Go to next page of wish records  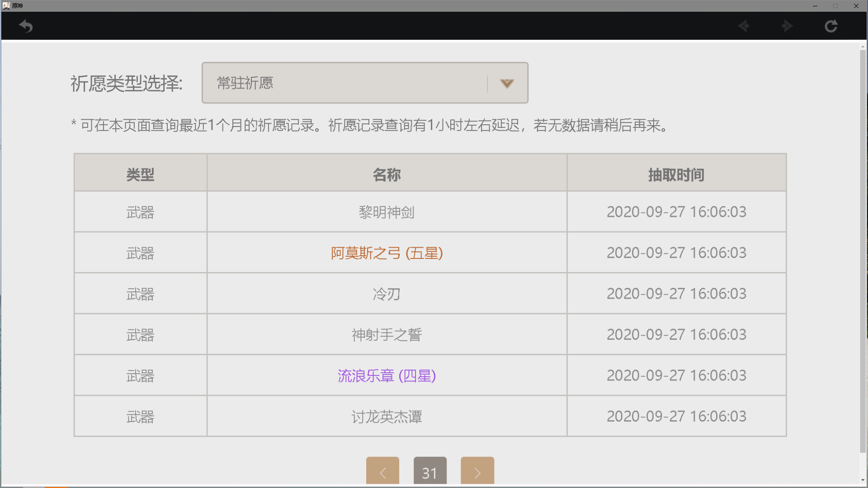(477, 472)
